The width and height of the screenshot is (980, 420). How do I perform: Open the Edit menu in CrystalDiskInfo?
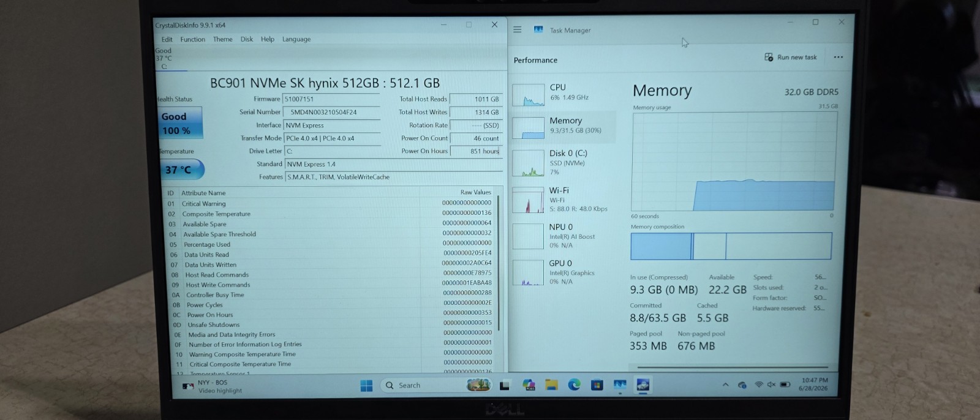pos(167,39)
